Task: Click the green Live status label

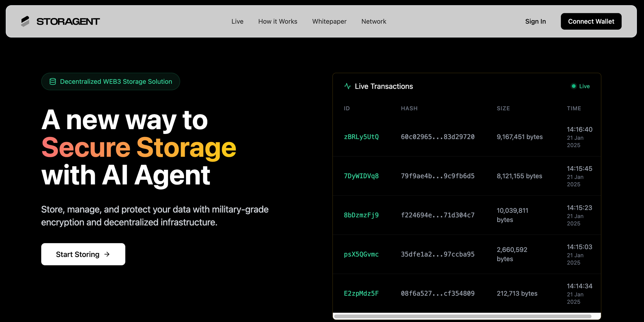Action: pos(584,86)
